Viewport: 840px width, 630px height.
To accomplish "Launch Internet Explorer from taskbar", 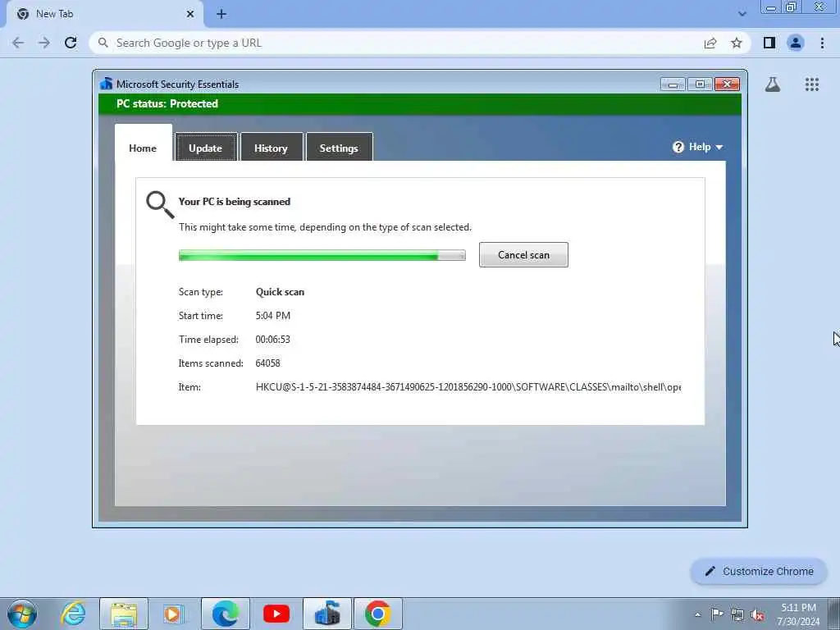I will [x=73, y=614].
